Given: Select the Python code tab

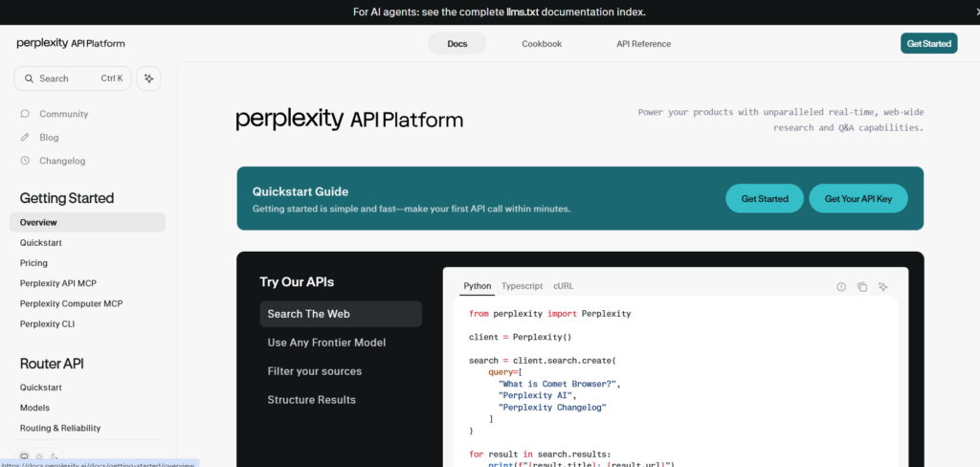Looking at the screenshot, I should pos(478,286).
